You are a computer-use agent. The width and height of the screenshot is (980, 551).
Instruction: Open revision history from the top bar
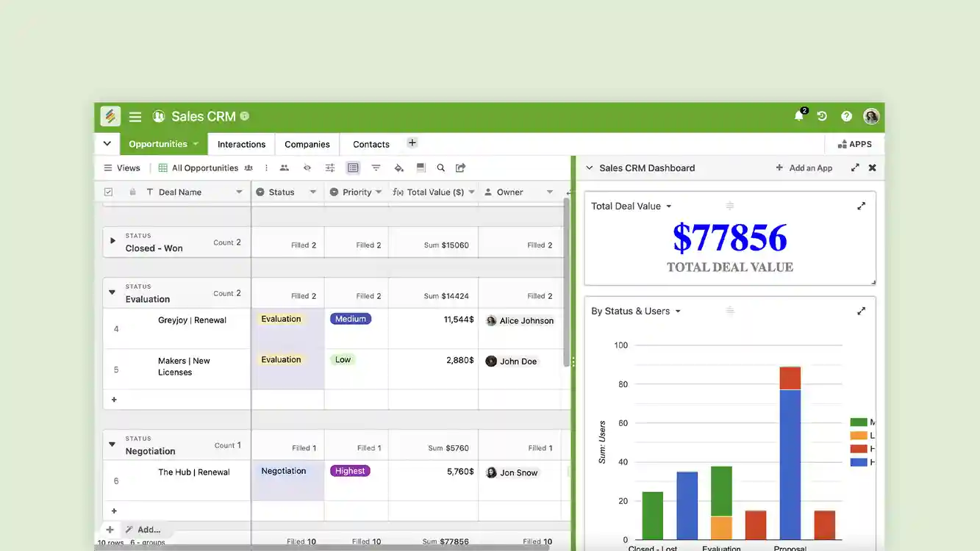(x=822, y=115)
